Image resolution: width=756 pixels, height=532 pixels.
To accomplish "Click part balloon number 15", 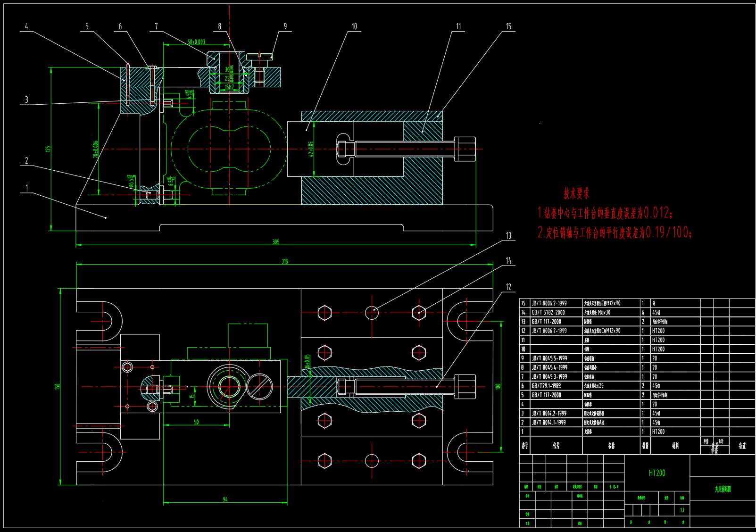I will coord(508,26).
